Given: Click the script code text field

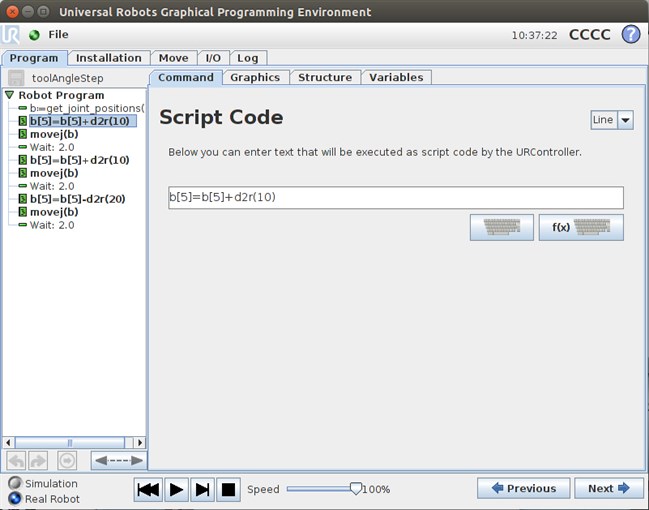Looking at the screenshot, I should (x=396, y=197).
